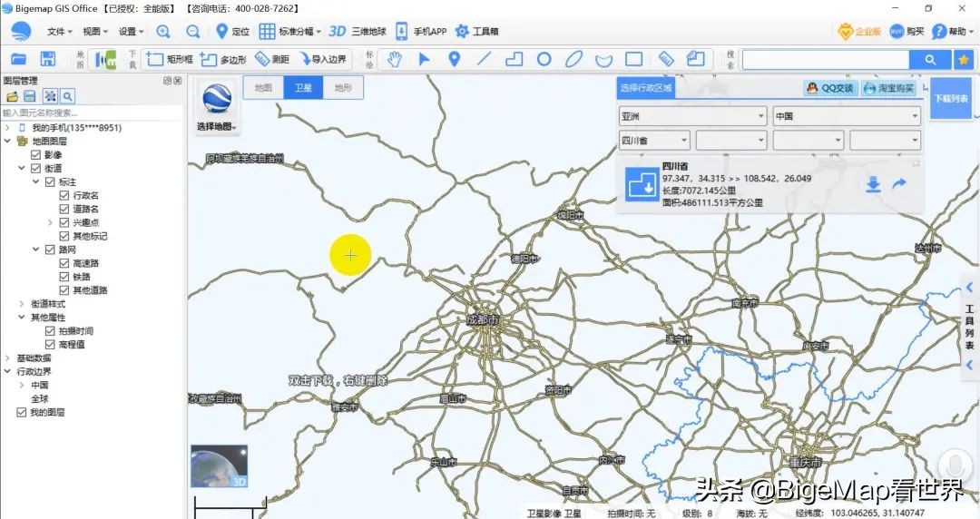Toggle the 高速路 layer checkbox
The image size is (980, 519).
64,263
